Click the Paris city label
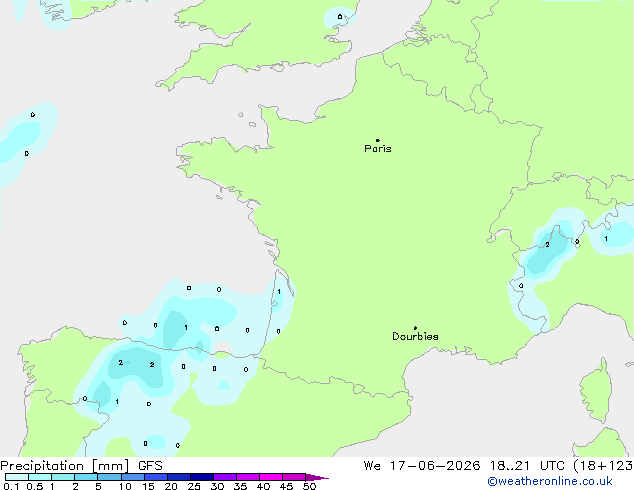The width and height of the screenshot is (634, 490). 378,148
